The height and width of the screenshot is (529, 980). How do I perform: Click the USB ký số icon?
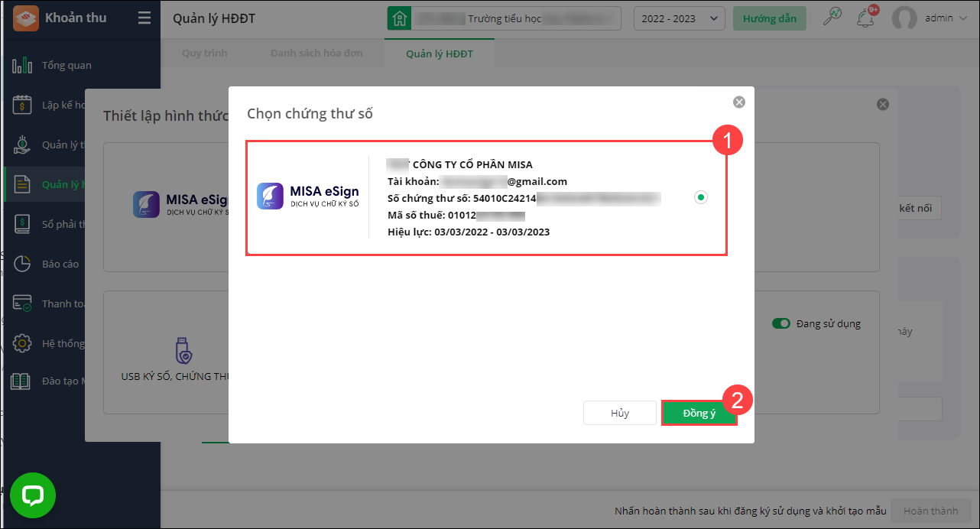(183, 350)
